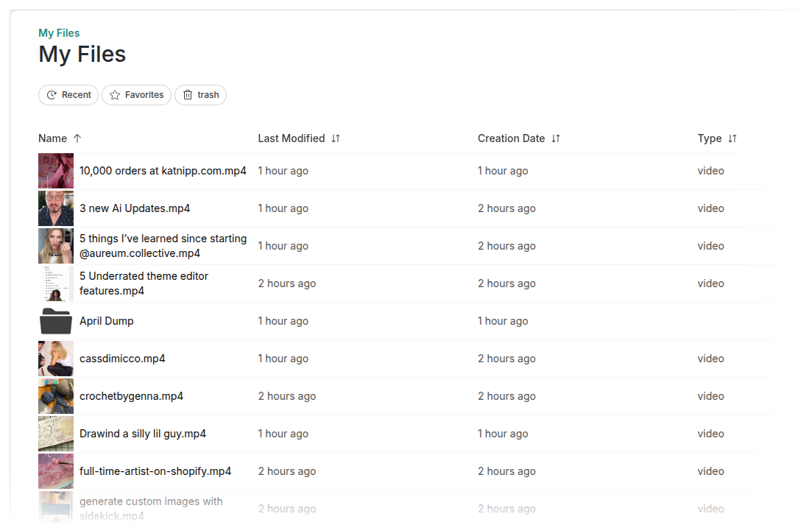
Task: Open 10,000 orders at katnipp.com.mp4
Action: click(163, 171)
